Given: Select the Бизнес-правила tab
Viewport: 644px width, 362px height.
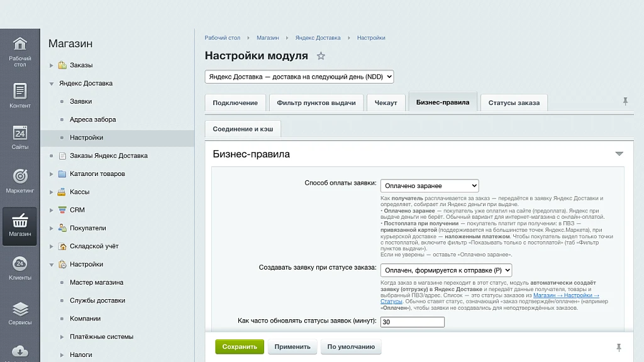Looking at the screenshot, I should tap(443, 102).
